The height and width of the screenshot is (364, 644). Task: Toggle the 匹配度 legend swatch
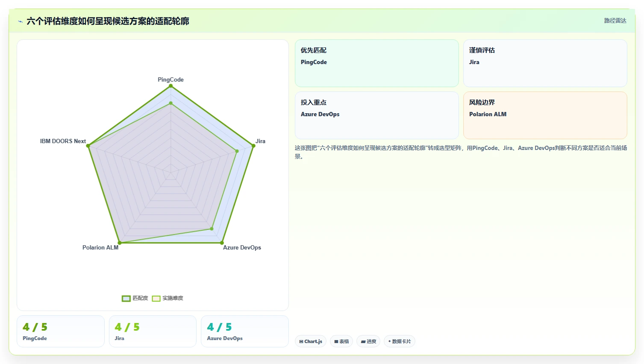tap(126, 298)
